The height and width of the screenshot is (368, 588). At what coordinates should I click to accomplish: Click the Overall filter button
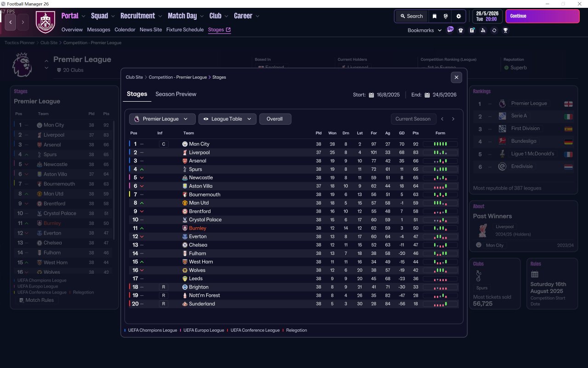[x=275, y=119]
